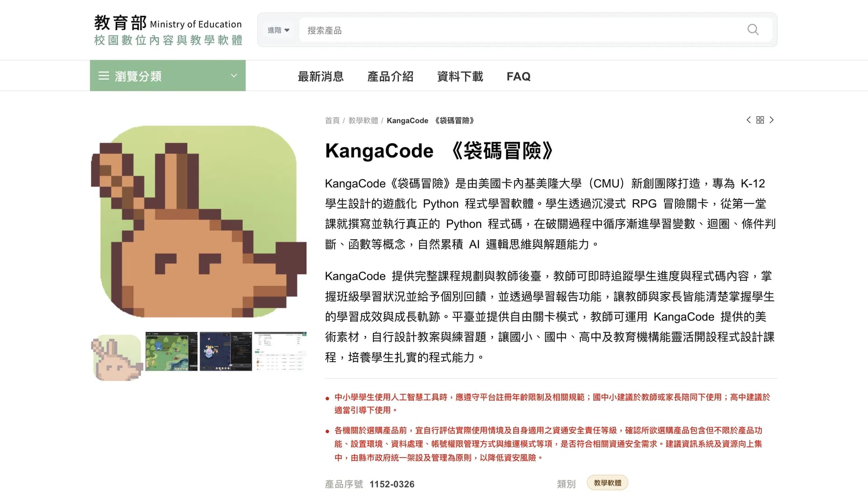Select the dark code editor thumbnail
This screenshot has height=496, width=868.
click(x=226, y=352)
